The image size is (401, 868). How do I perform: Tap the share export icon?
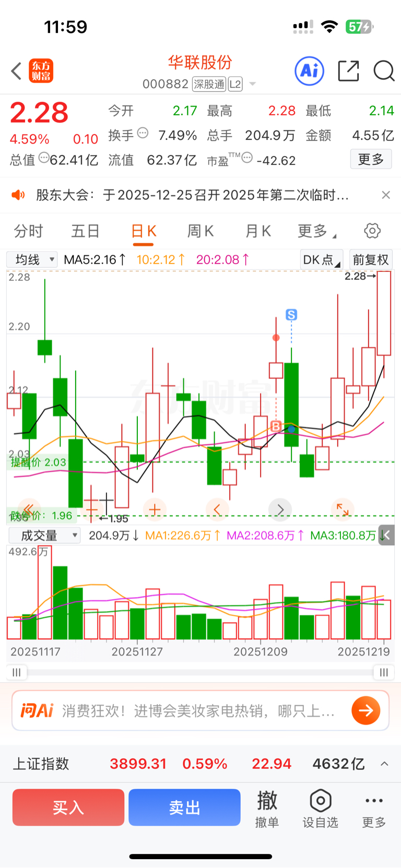(348, 71)
